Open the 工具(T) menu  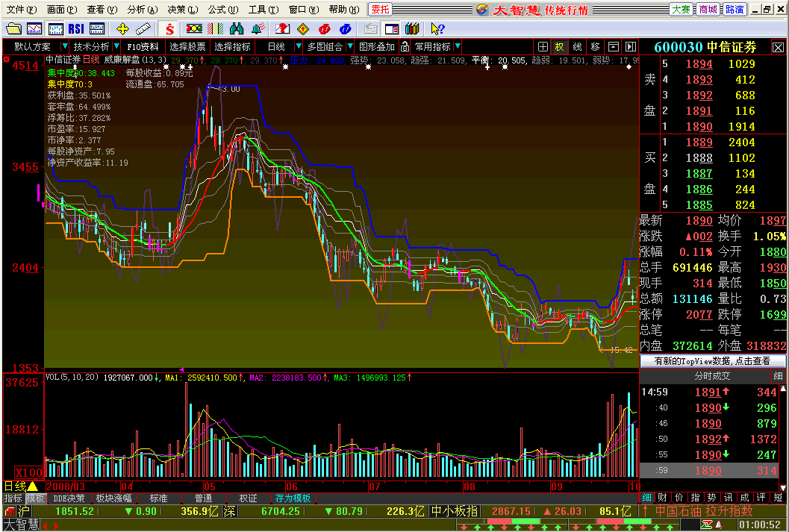tap(263, 10)
